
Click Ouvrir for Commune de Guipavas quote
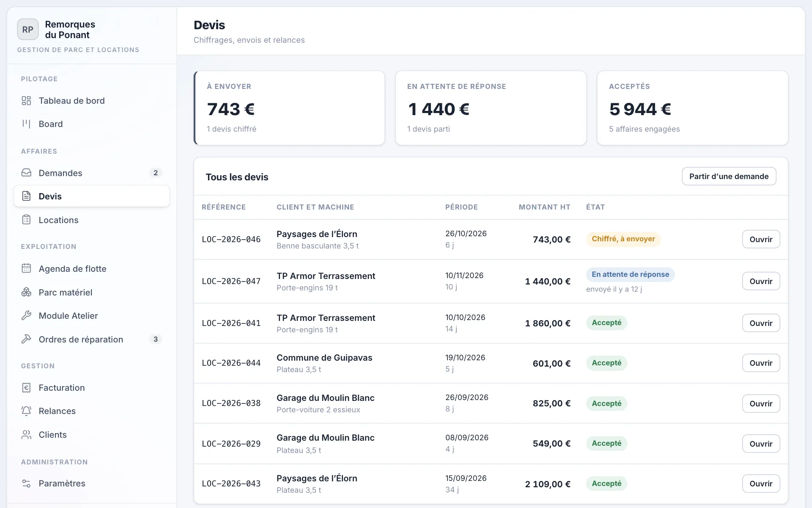pos(761,363)
